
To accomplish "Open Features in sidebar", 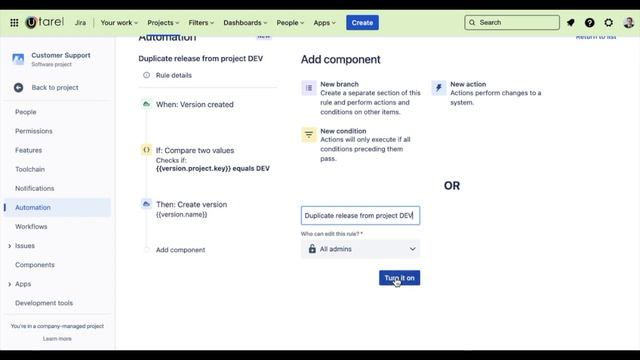I will (x=29, y=150).
